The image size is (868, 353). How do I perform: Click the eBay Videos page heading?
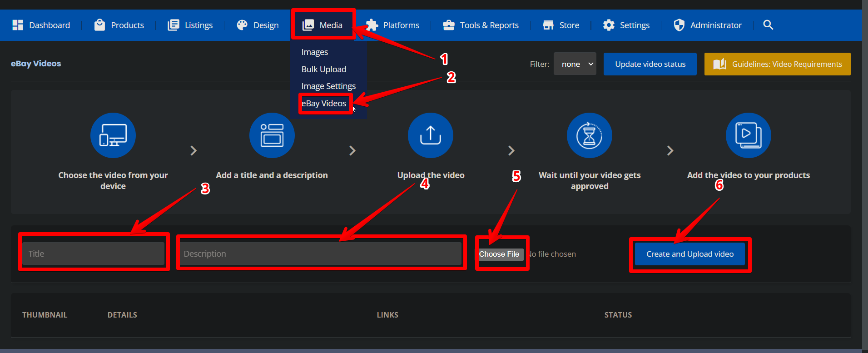[36, 64]
